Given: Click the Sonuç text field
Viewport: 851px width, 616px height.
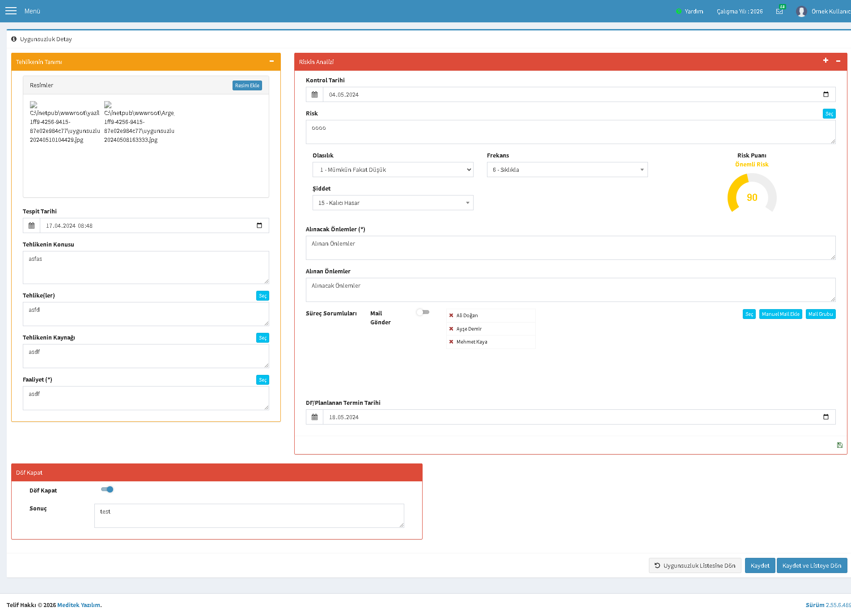Looking at the screenshot, I should [x=249, y=516].
